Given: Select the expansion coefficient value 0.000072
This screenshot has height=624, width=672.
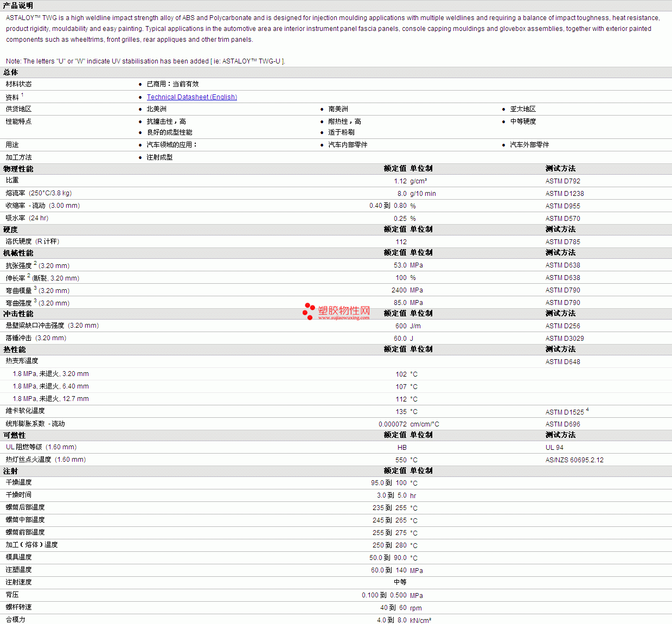Looking at the screenshot, I should [x=393, y=424].
